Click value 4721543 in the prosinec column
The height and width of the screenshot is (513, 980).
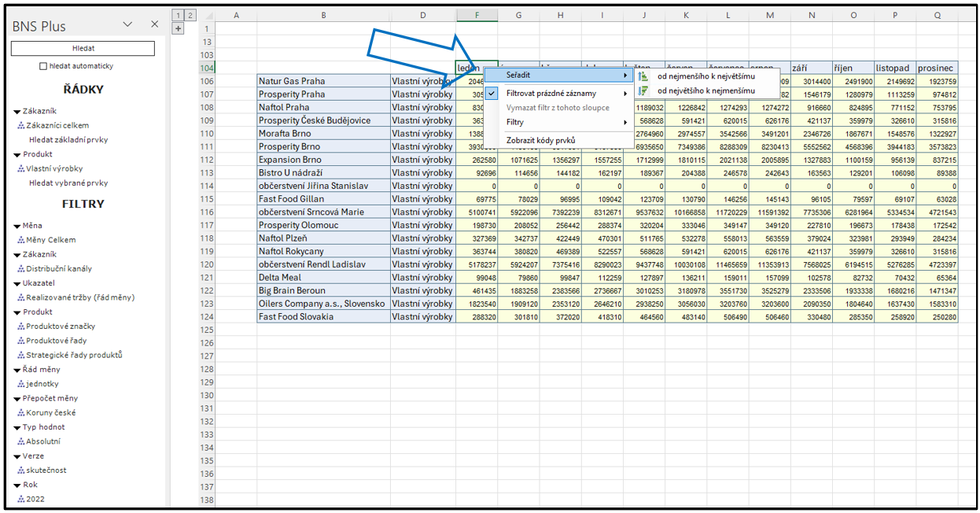pos(937,212)
